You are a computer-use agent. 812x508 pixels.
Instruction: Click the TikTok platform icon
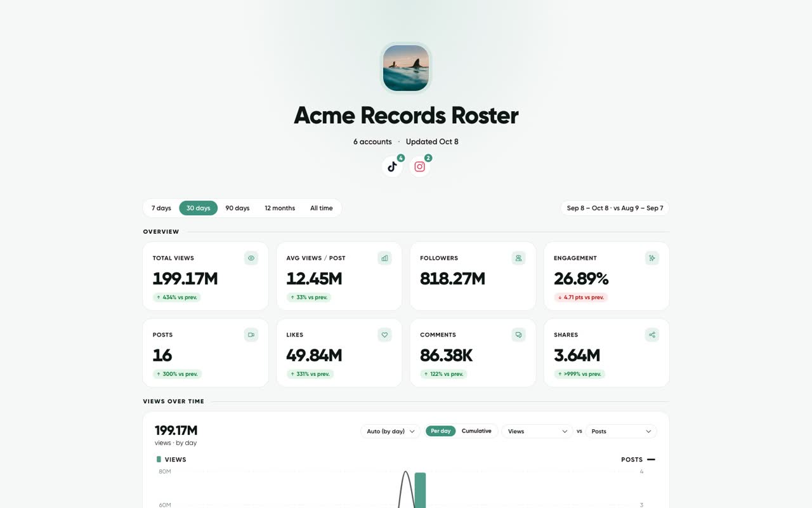pyautogui.click(x=392, y=166)
